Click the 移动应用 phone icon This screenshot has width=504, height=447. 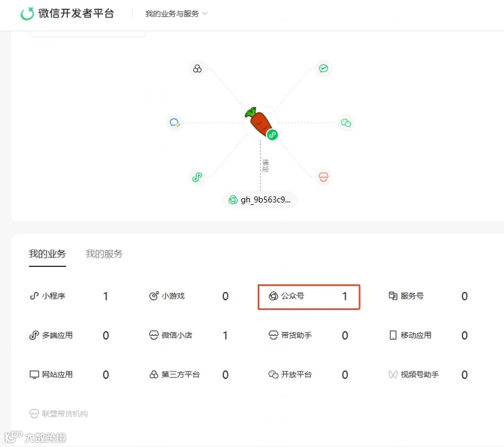[x=393, y=335]
